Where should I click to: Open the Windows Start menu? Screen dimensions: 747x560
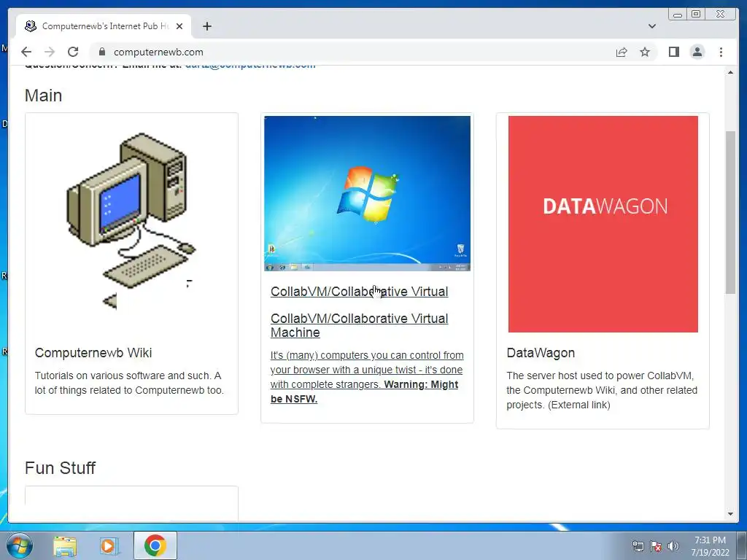tap(20, 545)
